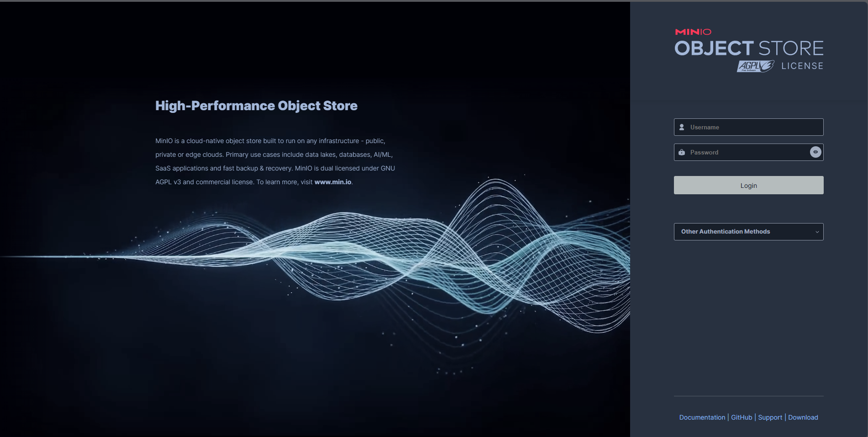The width and height of the screenshot is (868, 437).
Task: Click the MinIO description paragraph
Action: coord(275,155)
